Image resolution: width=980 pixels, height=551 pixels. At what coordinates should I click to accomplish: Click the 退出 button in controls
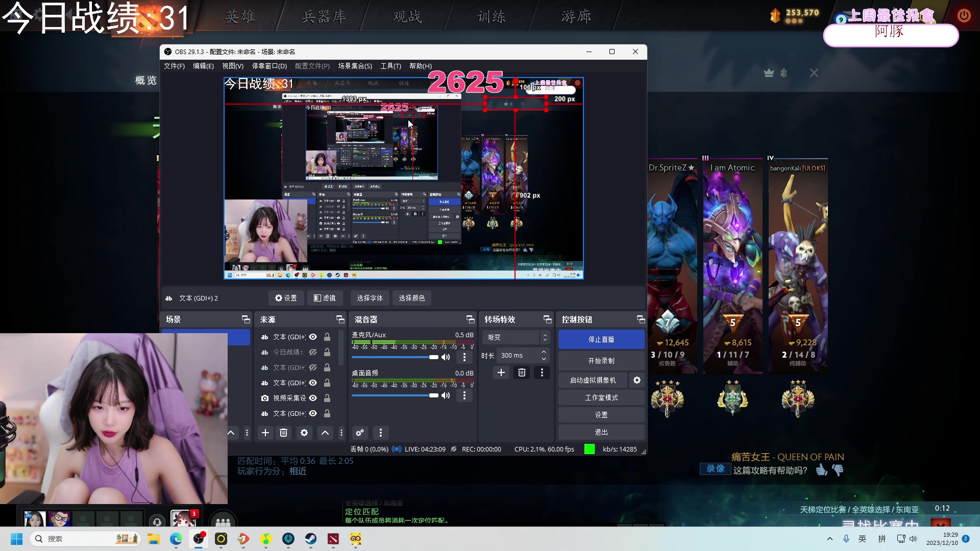pos(601,432)
